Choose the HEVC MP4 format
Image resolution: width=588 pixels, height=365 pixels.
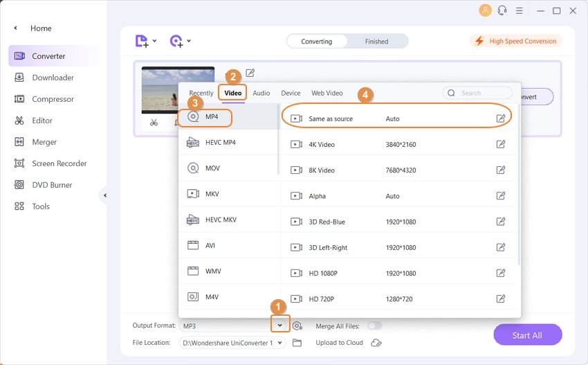click(229, 143)
